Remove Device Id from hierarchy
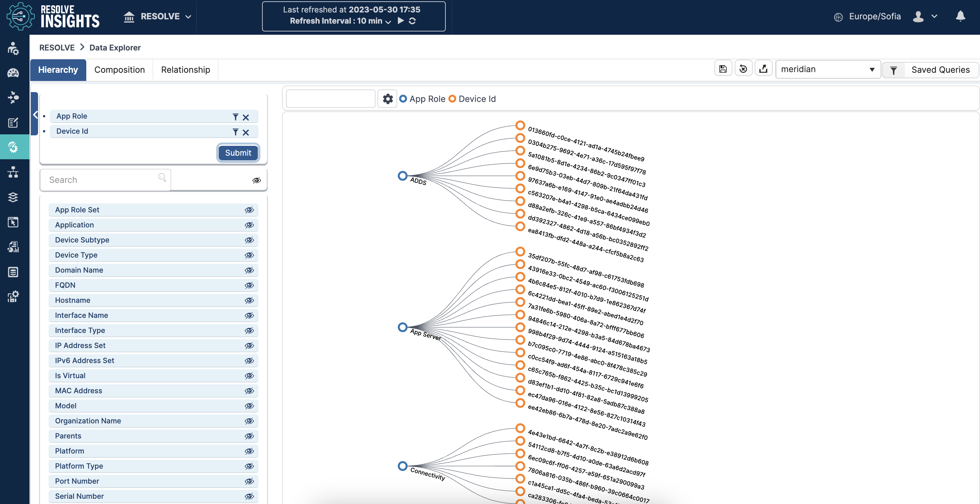The image size is (980, 504). point(246,132)
